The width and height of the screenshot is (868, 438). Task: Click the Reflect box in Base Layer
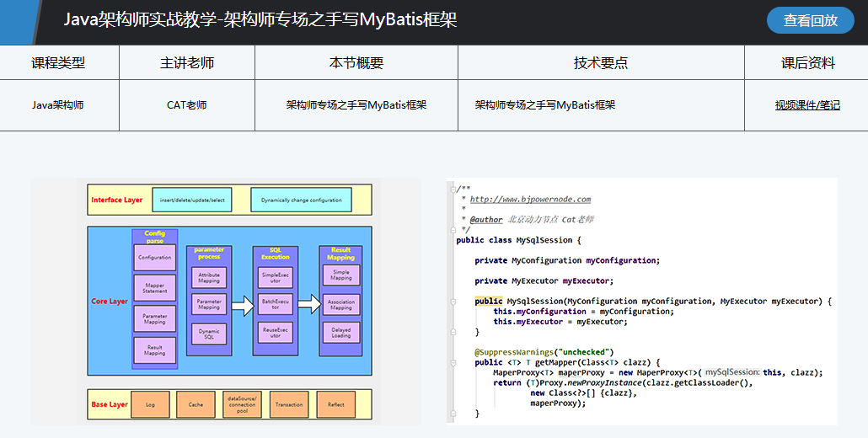(336, 404)
